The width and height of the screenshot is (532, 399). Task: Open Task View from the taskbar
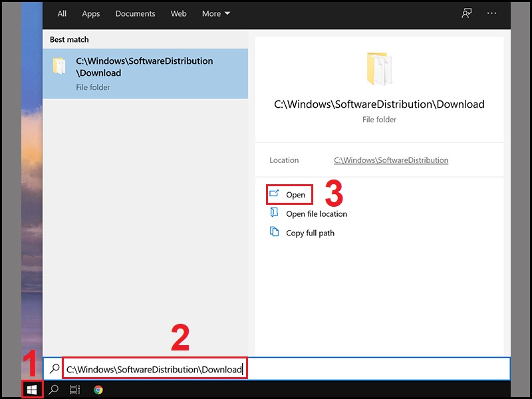pyautogui.click(x=74, y=390)
